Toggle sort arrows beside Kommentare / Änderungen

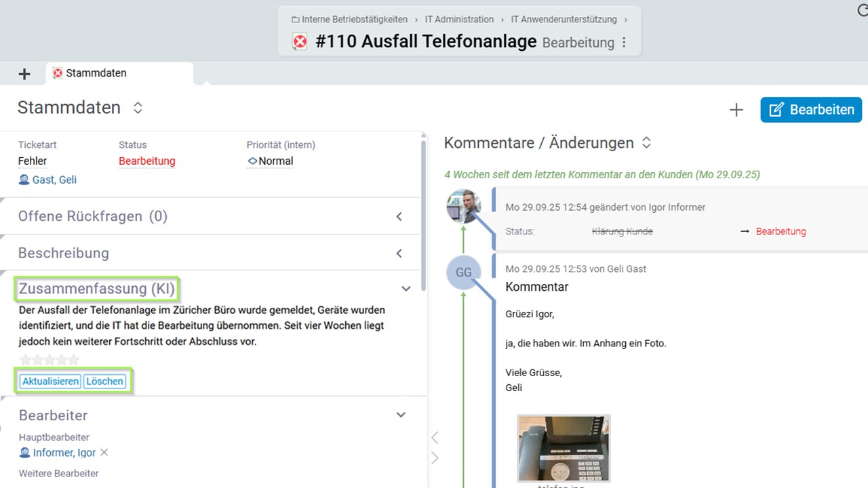(x=646, y=143)
